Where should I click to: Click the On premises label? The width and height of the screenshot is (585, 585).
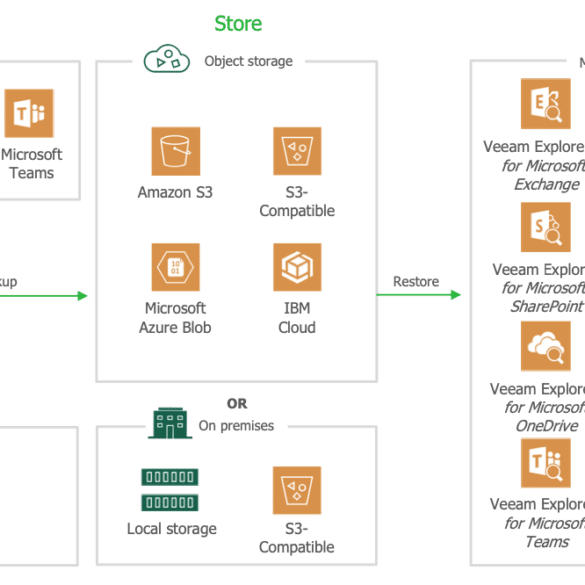(236, 426)
